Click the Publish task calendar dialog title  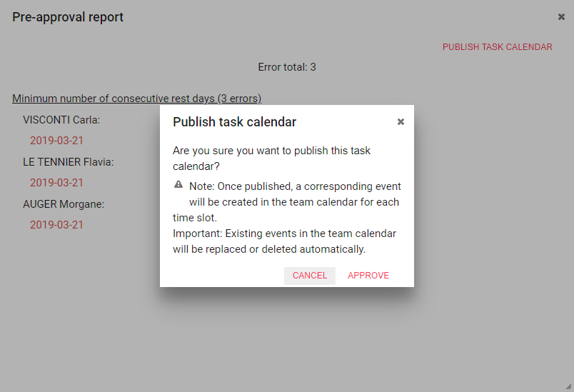click(234, 122)
